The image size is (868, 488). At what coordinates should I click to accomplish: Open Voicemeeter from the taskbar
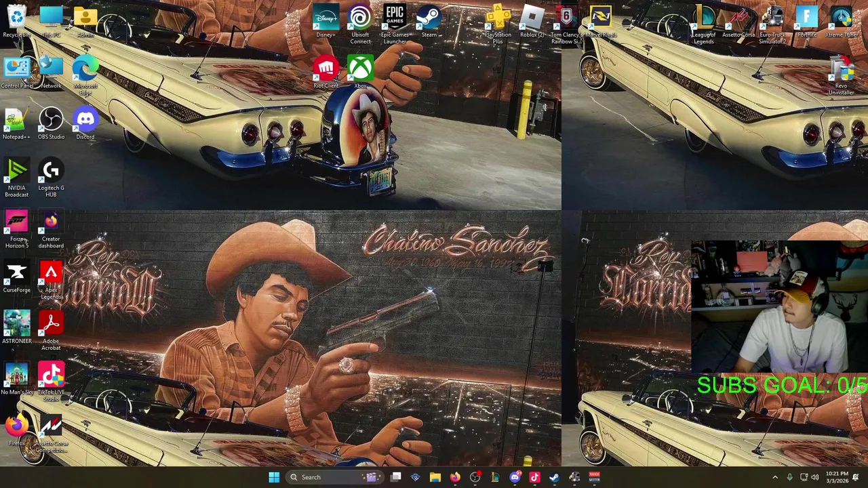[594, 477]
